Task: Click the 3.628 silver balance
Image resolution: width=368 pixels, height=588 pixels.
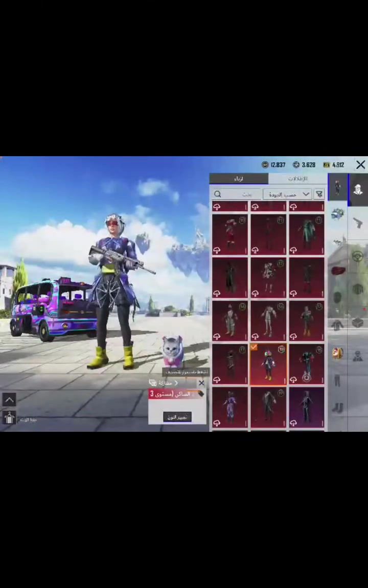Action: click(x=308, y=165)
